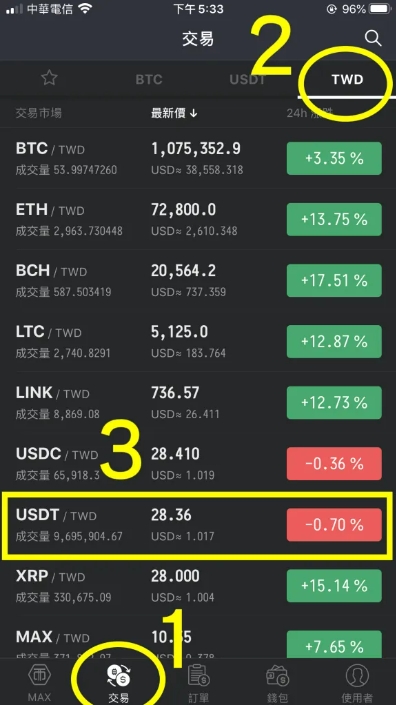
Task: Switch to the TWD market tab
Action: (x=347, y=80)
